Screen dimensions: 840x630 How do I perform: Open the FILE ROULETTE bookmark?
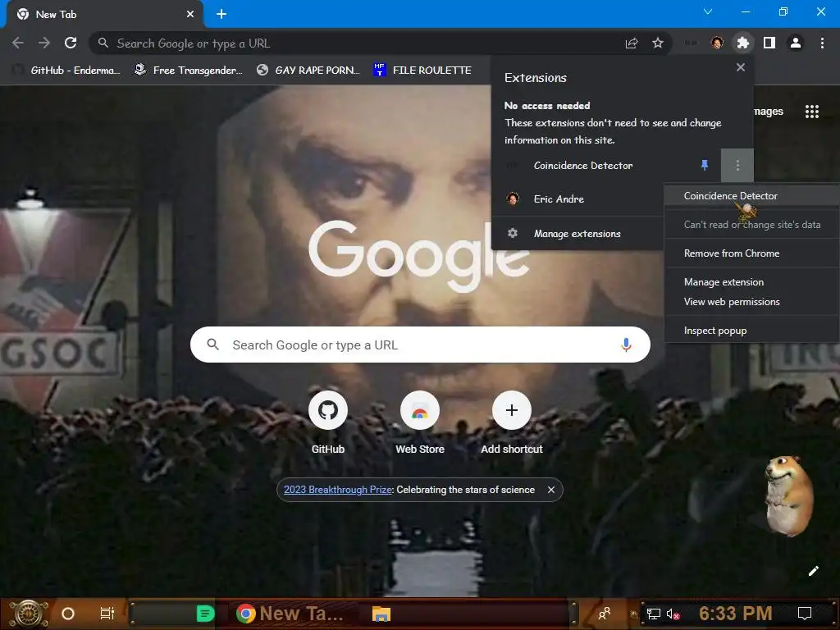point(422,71)
